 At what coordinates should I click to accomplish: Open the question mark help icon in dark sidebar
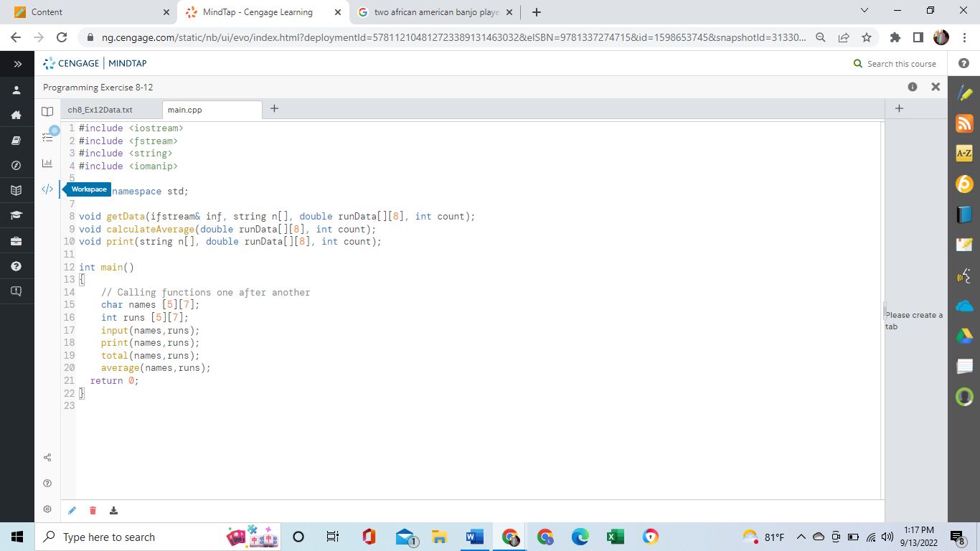(x=17, y=266)
